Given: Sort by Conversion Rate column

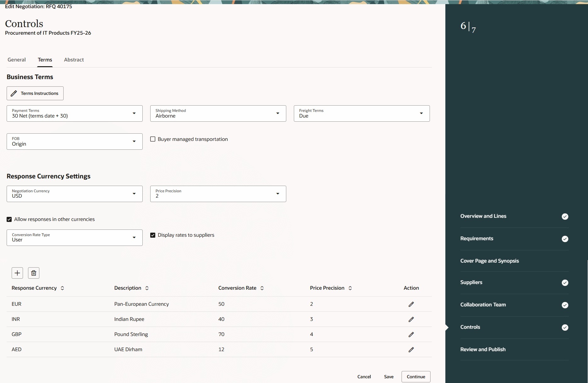Looking at the screenshot, I should tap(262, 288).
